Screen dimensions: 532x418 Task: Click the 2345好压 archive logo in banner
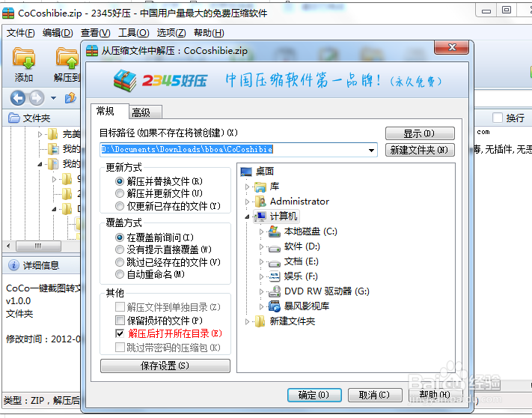tap(125, 80)
